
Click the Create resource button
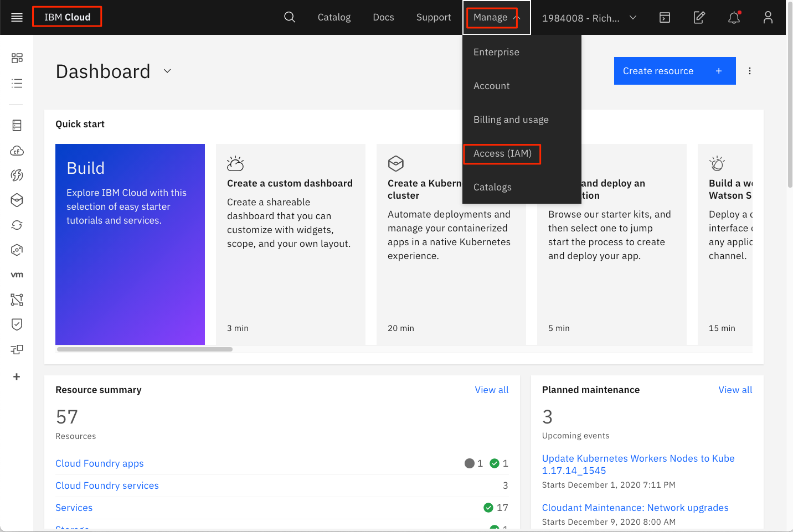674,71
